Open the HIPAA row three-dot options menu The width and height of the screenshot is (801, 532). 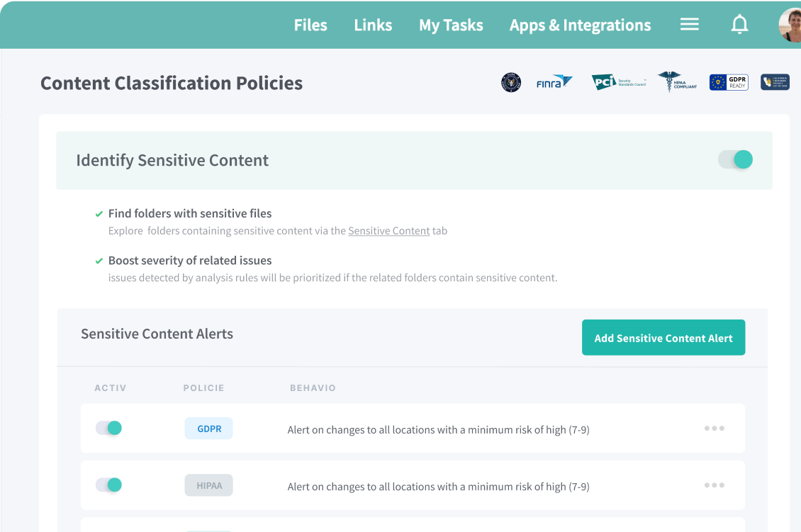click(714, 485)
